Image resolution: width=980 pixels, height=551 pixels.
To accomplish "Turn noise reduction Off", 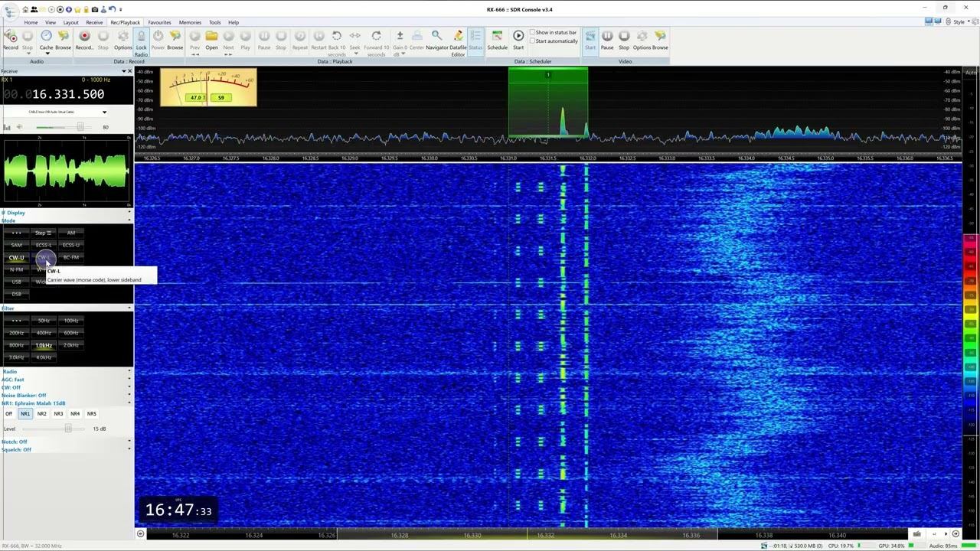I will (8, 413).
